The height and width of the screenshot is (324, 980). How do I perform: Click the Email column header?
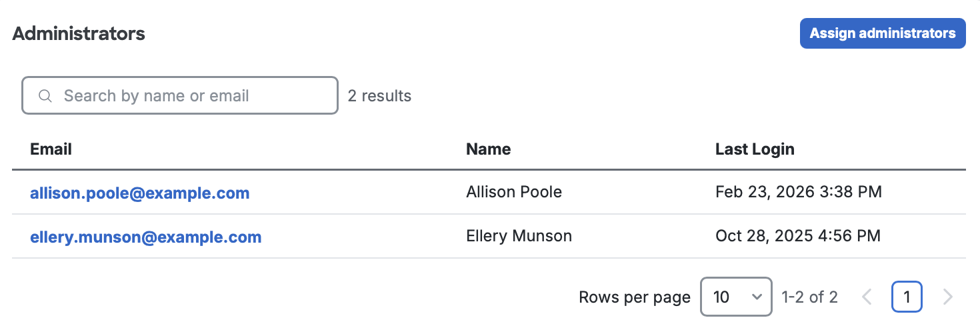click(51, 149)
